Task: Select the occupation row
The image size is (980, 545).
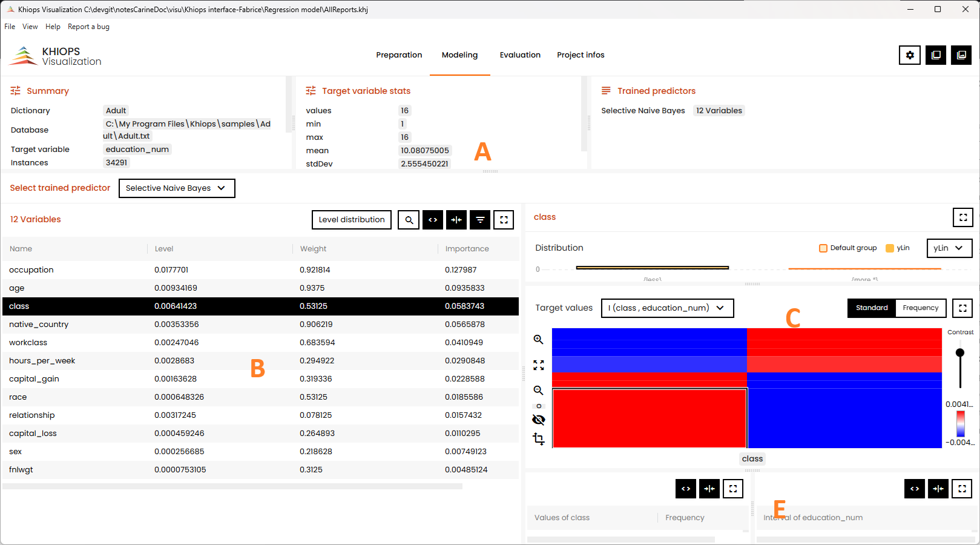Action: pos(260,270)
